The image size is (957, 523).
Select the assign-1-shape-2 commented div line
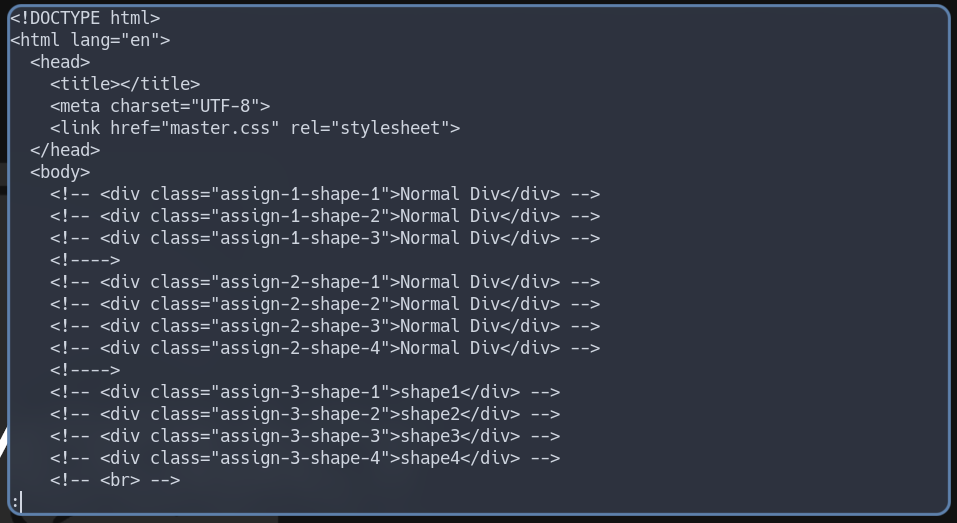click(x=325, y=216)
